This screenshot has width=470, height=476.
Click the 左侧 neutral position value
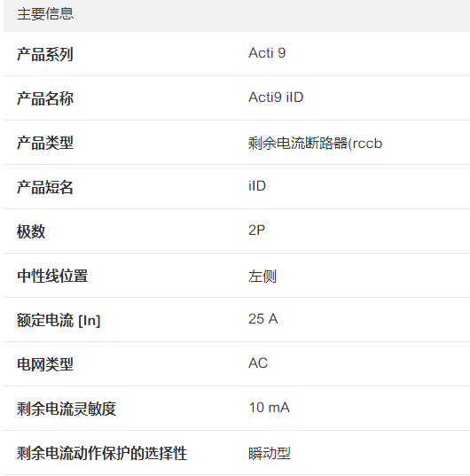(262, 277)
